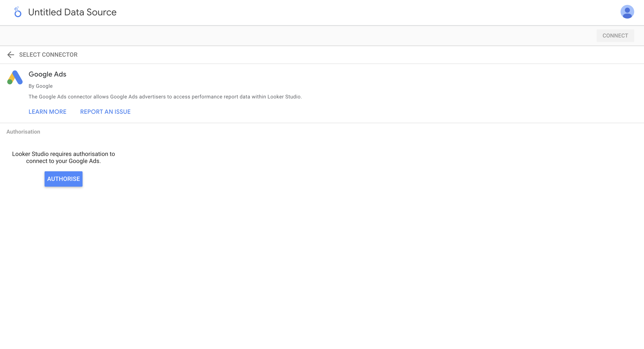
Task: Click the words connect to your Google Ads
Action: pos(64,161)
